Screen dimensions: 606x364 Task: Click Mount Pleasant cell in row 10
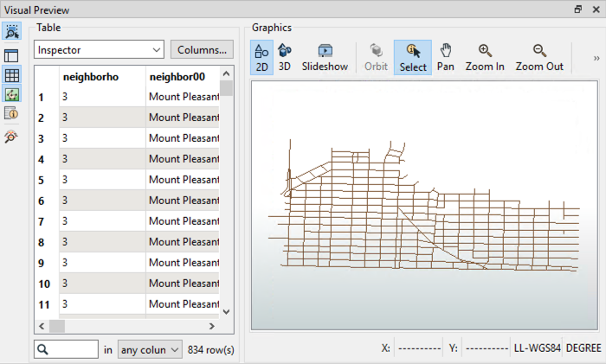click(x=183, y=284)
